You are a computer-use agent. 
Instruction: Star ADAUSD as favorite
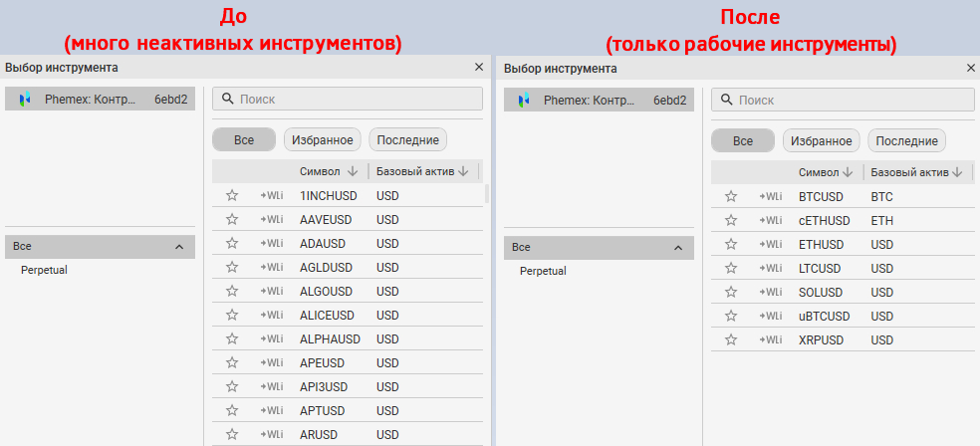[232, 243]
